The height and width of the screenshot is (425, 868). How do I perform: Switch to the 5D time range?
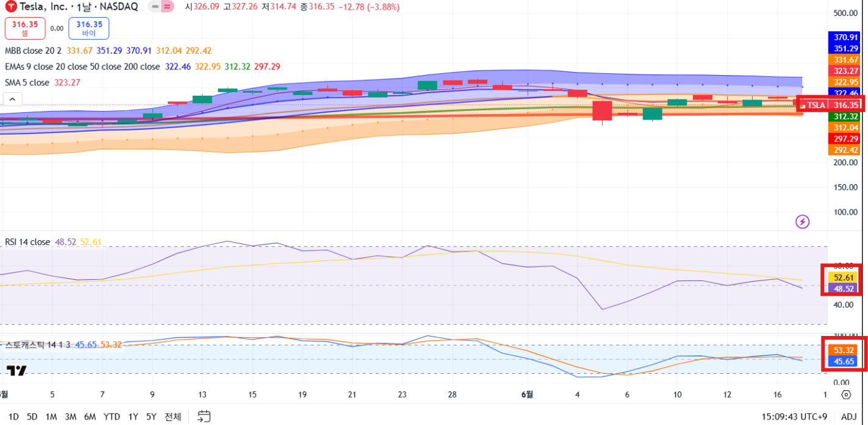(x=32, y=416)
